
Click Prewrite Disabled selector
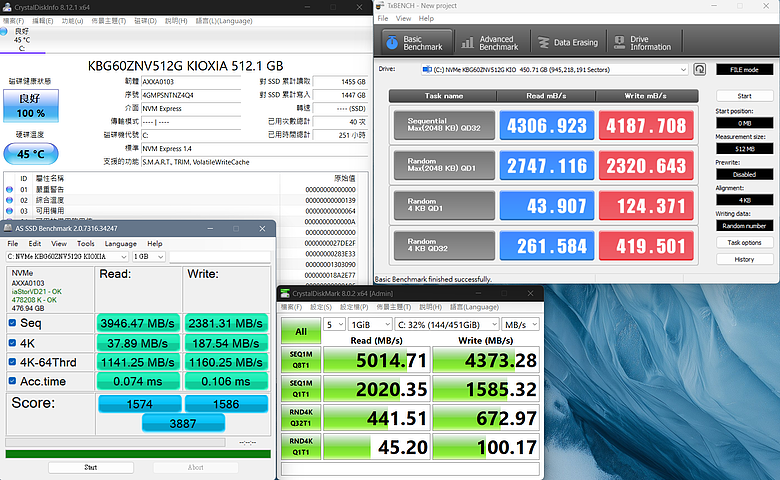(744, 175)
